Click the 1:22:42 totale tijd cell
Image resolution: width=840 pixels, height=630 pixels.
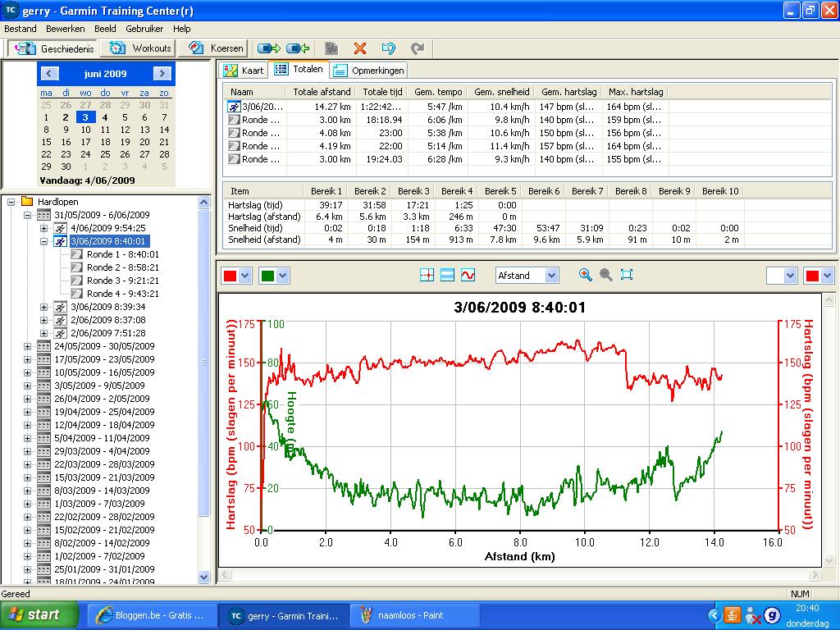pos(381,107)
